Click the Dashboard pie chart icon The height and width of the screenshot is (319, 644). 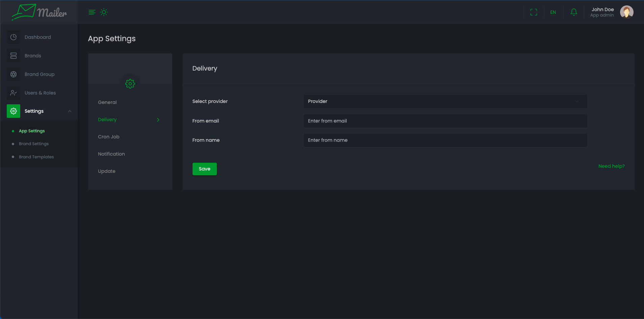[x=13, y=37]
